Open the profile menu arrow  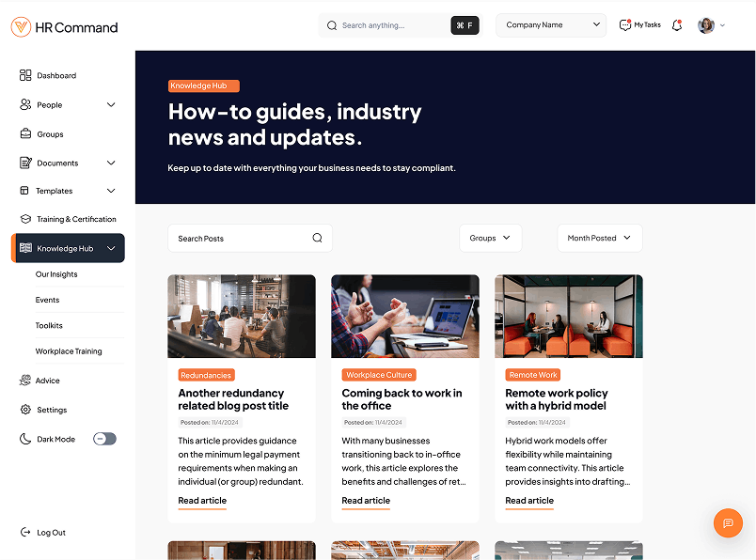point(722,25)
